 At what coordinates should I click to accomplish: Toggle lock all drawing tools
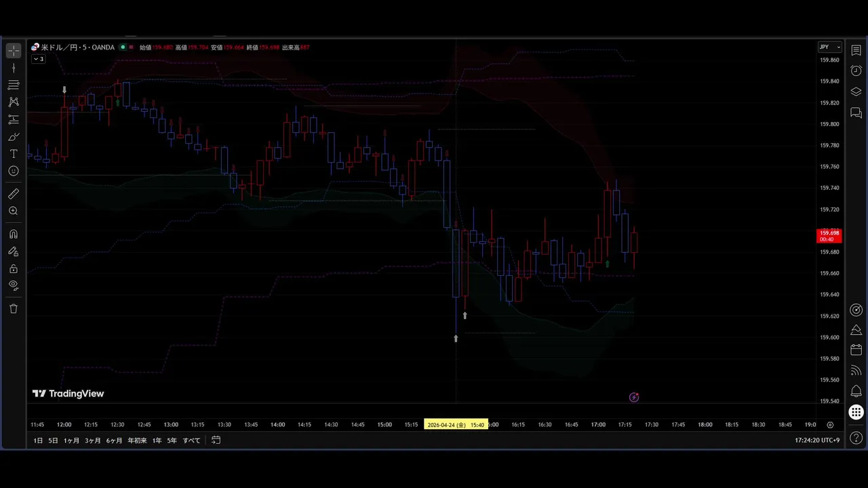[x=14, y=268]
